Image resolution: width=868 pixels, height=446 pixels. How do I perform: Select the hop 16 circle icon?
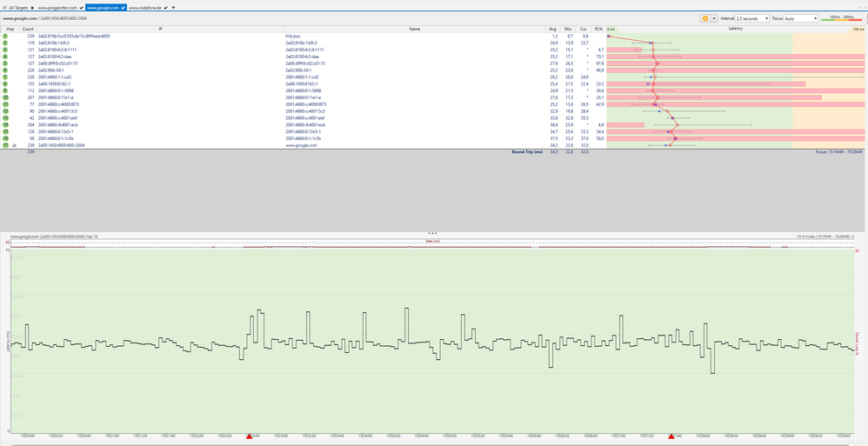pyautogui.click(x=5, y=138)
